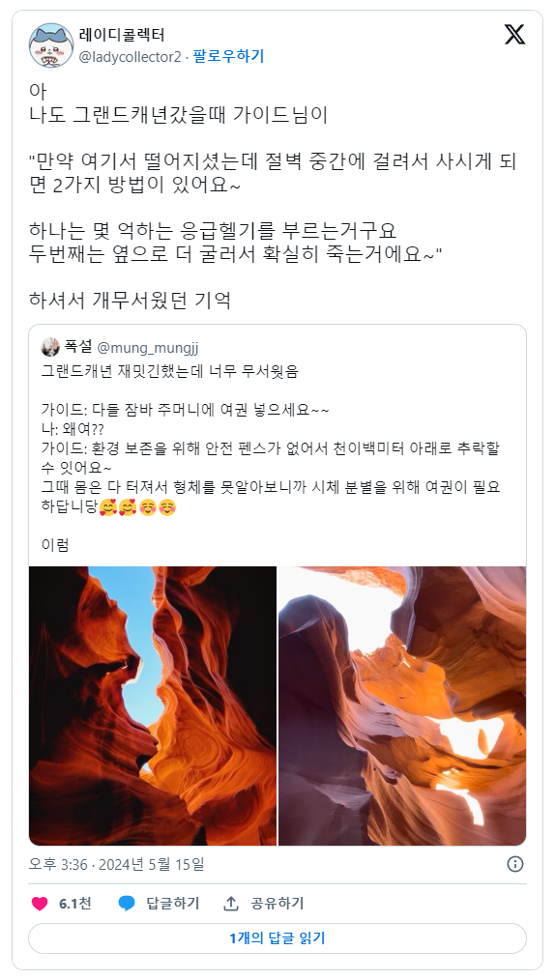Open quoted user 폭설 avatar

click(x=50, y=347)
